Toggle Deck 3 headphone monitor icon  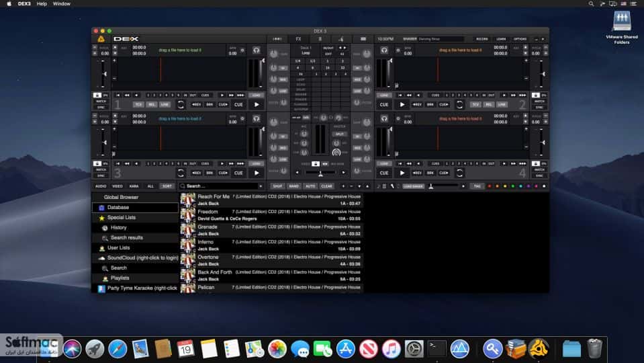(x=257, y=119)
